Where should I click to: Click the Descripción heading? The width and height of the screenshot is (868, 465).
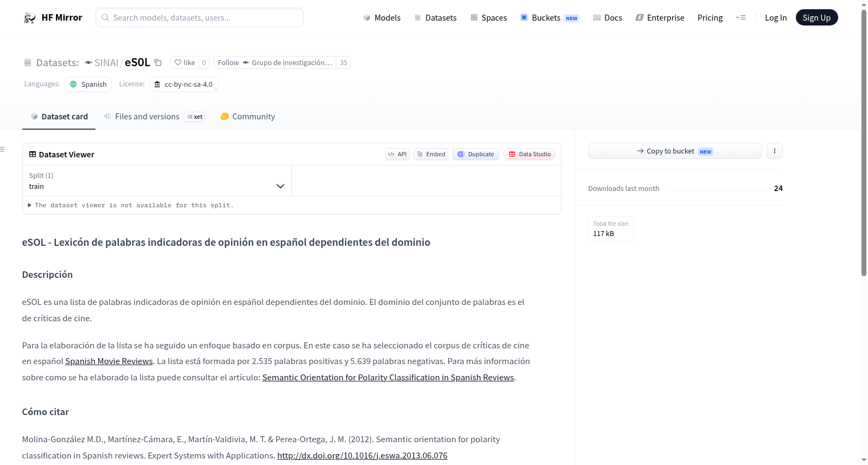tap(47, 275)
